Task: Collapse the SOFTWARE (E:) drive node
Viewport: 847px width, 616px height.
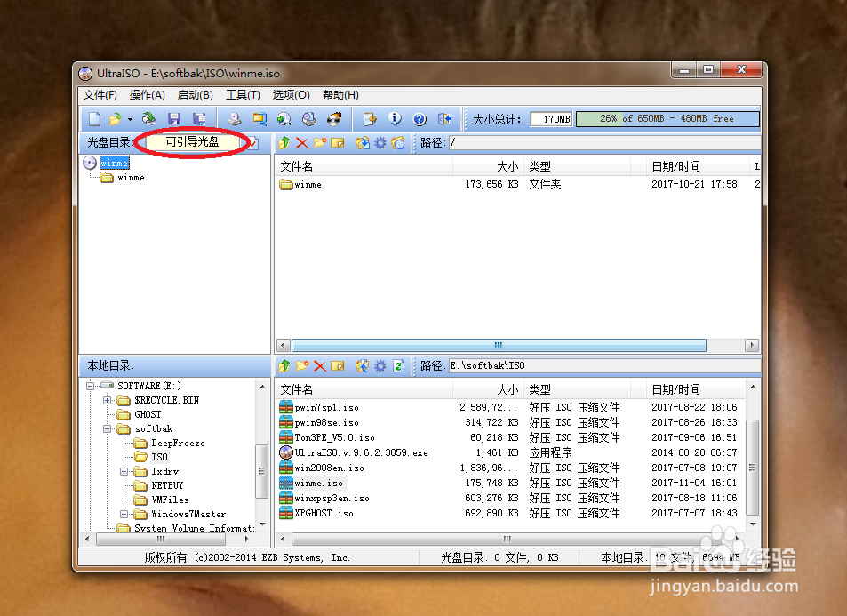Action: pyautogui.click(x=90, y=386)
